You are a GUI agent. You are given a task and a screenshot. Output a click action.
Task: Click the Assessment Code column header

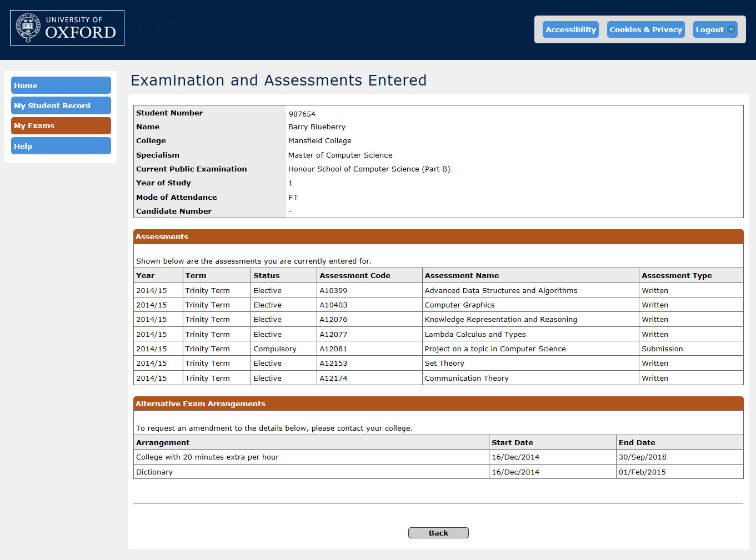click(355, 275)
